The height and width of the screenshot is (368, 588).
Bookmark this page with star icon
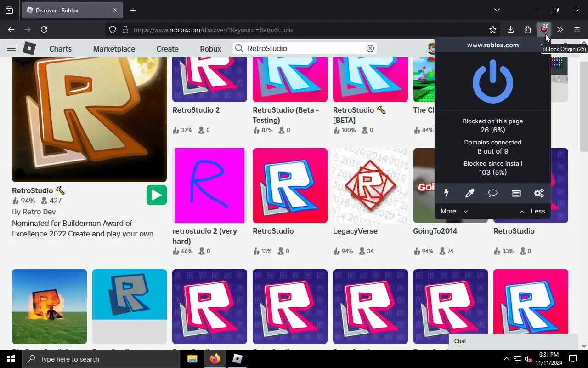click(493, 29)
